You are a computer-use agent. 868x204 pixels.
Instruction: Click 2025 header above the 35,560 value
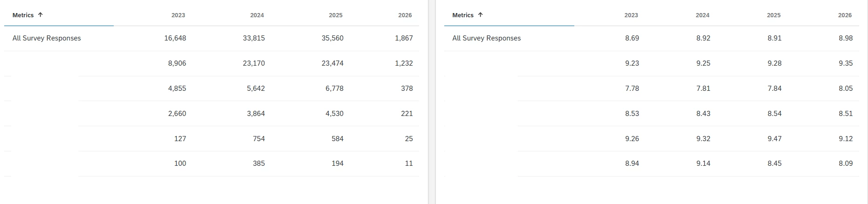(x=336, y=15)
